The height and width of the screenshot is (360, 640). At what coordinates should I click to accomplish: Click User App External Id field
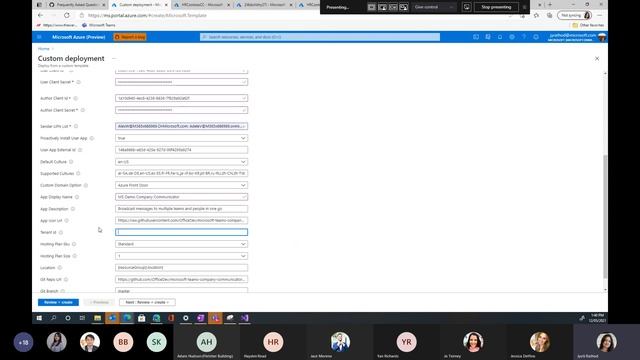click(181, 150)
